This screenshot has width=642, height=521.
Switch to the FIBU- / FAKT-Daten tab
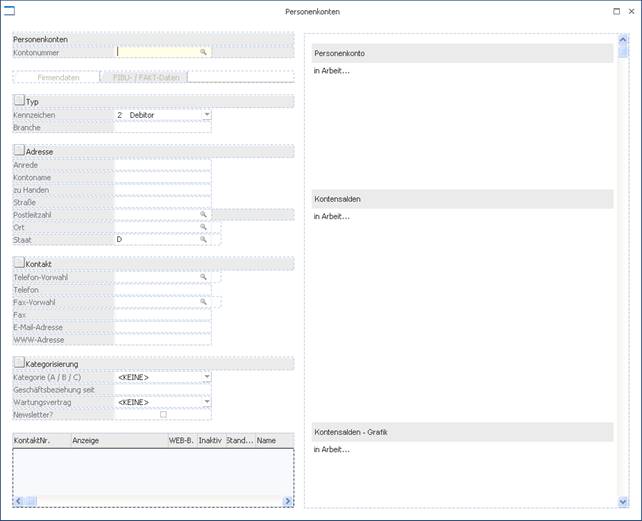pos(143,76)
